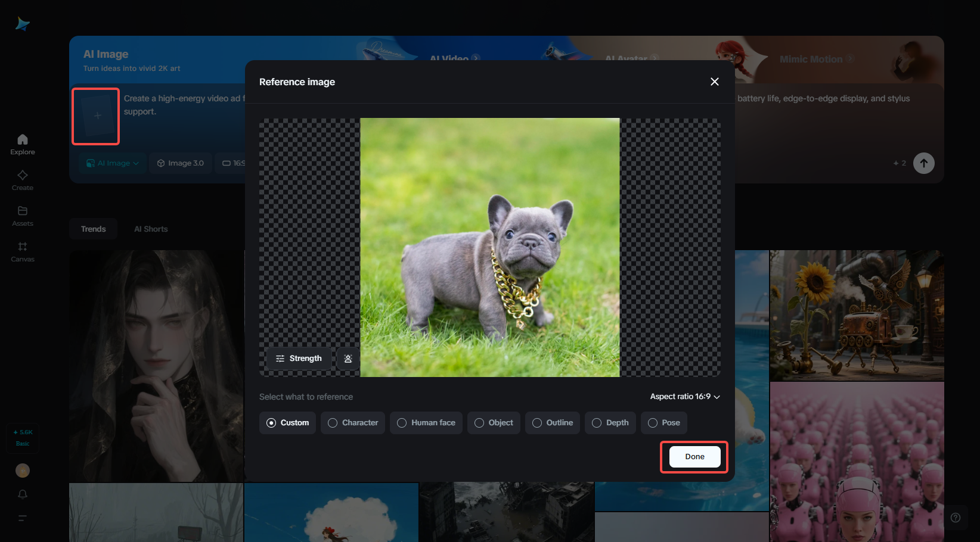Click the person extraction icon next to Strength

point(348,358)
